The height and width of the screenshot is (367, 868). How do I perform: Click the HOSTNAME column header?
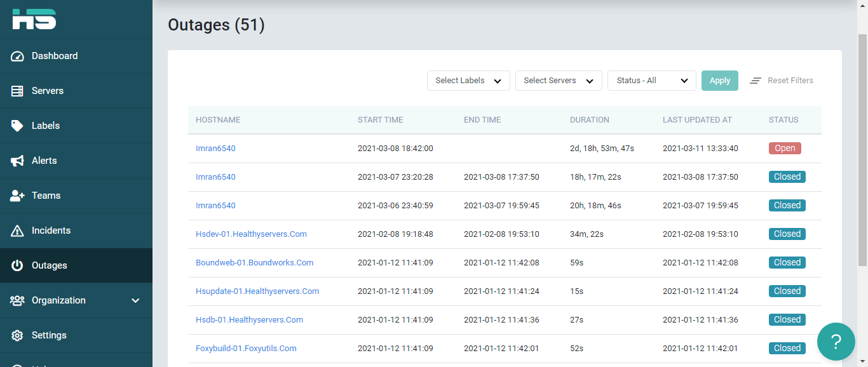coord(218,120)
